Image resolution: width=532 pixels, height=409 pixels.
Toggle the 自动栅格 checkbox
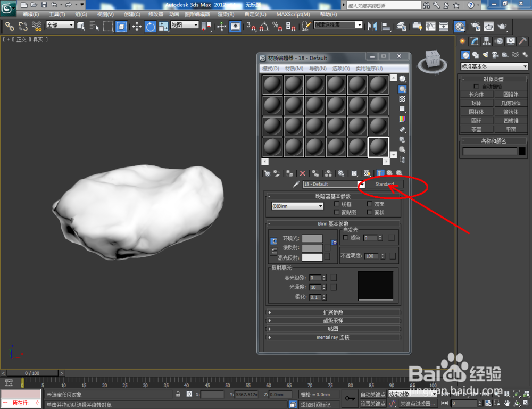[476, 86]
